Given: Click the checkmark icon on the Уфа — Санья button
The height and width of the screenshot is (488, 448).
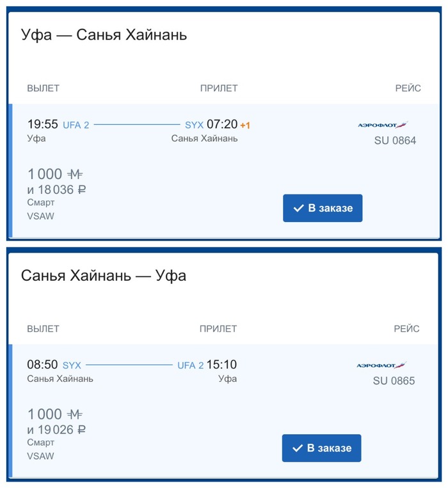Looking at the screenshot, I should click(x=298, y=209).
